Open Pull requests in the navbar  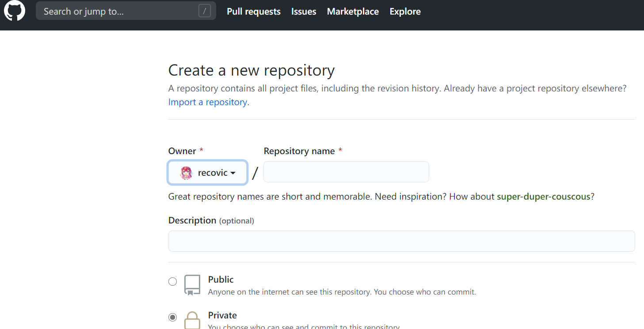(x=254, y=11)
